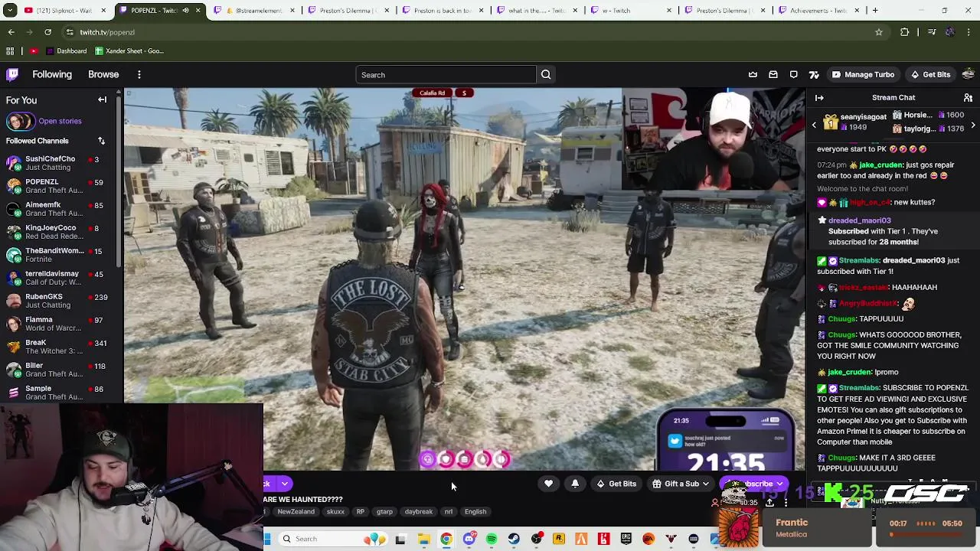980x551 pixels.
Task: Open the Twitch home logo
Action: pos(12,74)
